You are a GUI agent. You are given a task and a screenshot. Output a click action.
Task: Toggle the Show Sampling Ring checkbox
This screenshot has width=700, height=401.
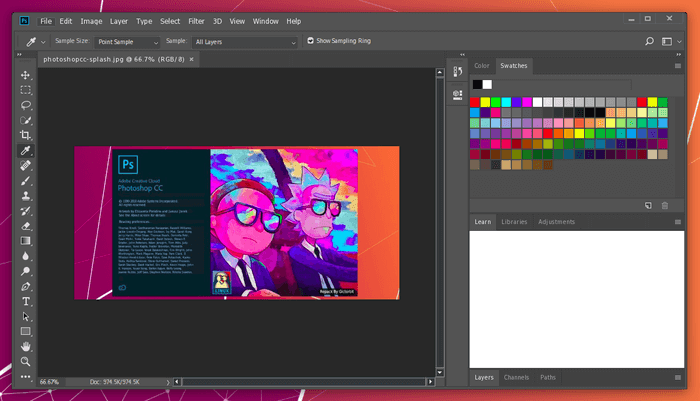pos(310,41)
